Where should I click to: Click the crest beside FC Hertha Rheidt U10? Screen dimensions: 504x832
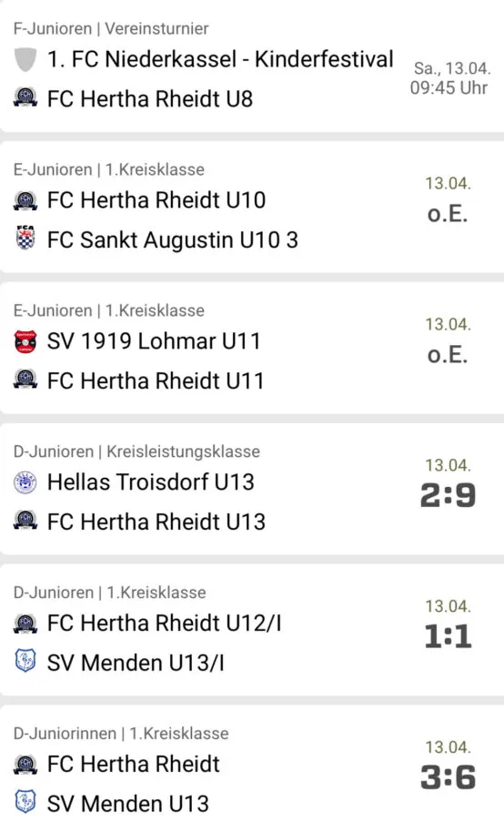[x=25, y=200]
